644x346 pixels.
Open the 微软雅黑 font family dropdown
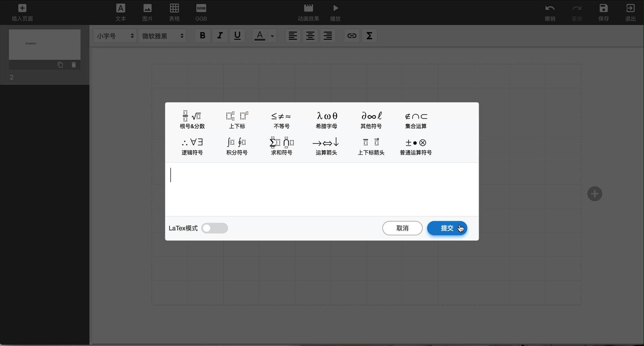(x=162, y=36)
